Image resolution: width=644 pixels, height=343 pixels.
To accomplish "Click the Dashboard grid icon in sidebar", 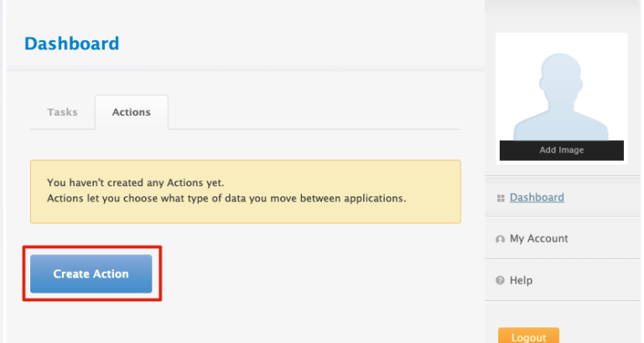I will [501, 198].
